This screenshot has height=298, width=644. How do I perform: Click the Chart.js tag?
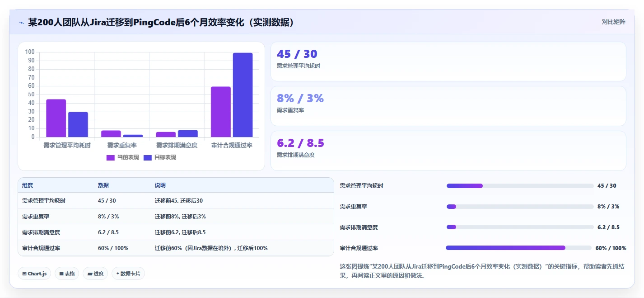pos(34,274)
